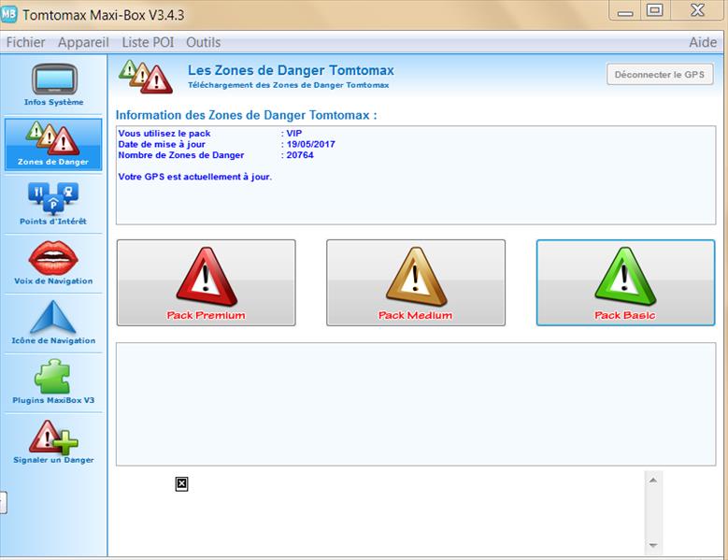The height and width of the screenshot is (560, 728).
Task: Open the Liste POI menu
Action: 148,42
